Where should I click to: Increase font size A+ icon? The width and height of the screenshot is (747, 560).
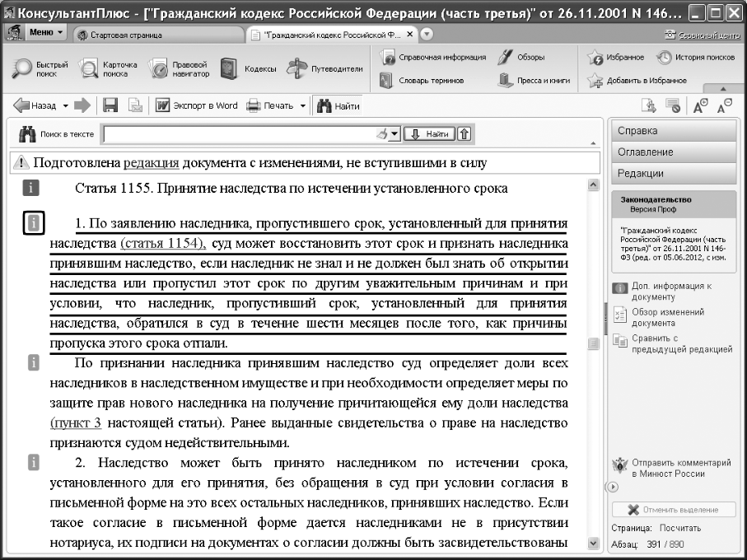click(700, 105)
